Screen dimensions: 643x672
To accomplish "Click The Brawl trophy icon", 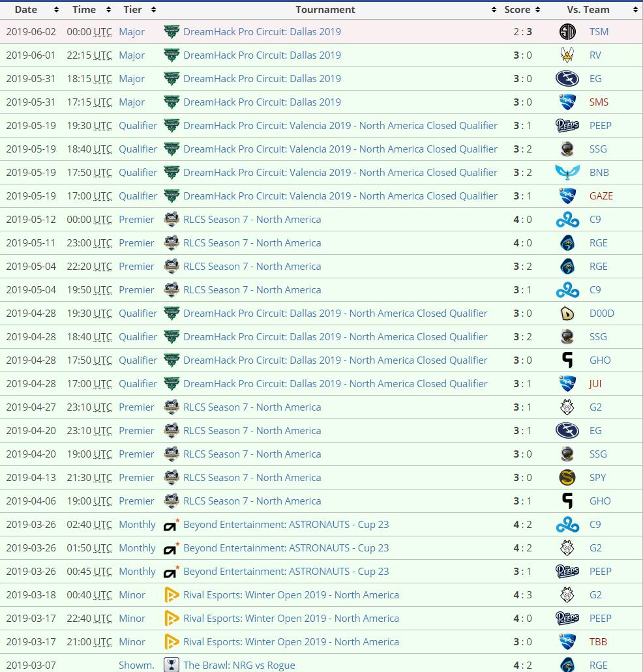I will (172, 665).
